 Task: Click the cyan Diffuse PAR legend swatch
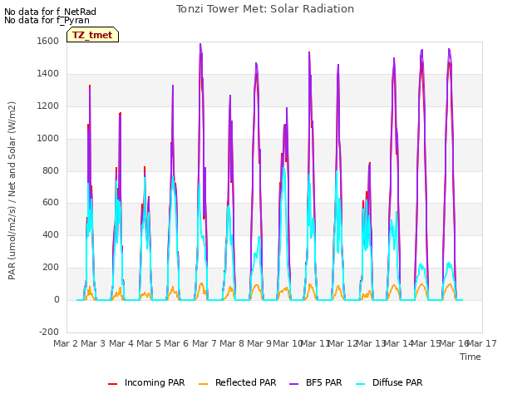(361, 384)
